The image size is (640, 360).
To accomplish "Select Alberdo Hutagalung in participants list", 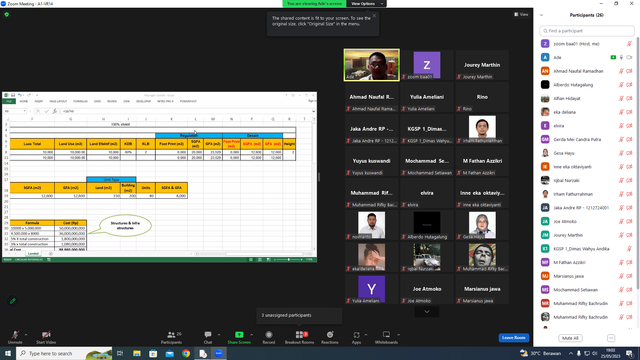I will point(586,85).
